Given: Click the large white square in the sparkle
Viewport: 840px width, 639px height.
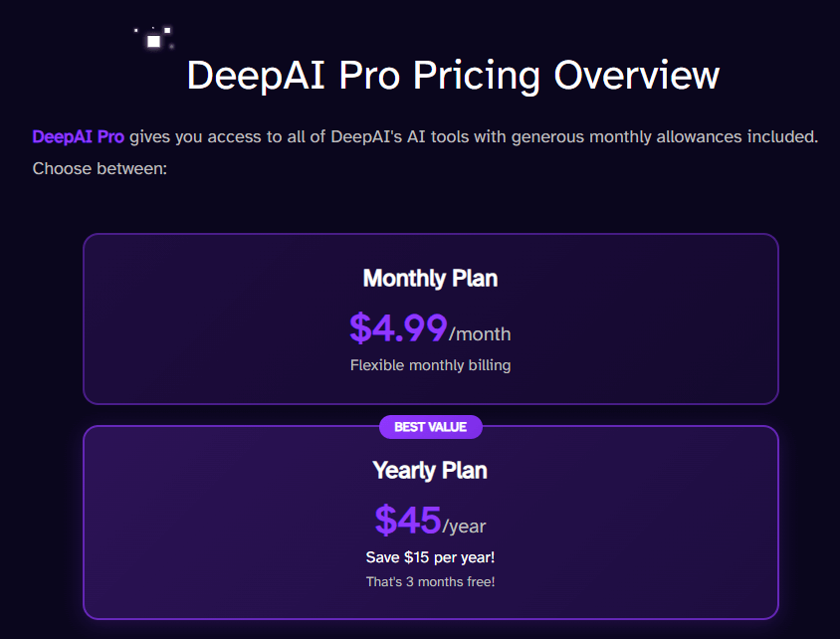Looking at the screenshot, I should click(153, 41).
